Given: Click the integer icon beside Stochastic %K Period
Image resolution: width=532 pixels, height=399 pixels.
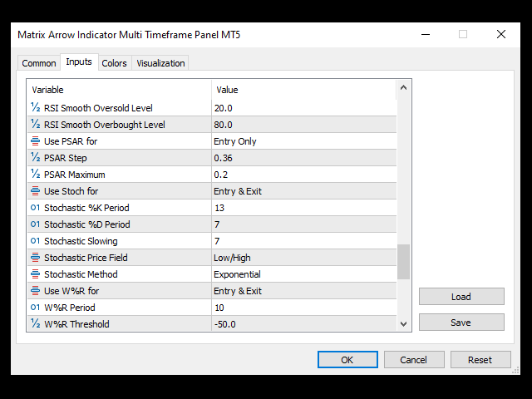Looking at the screenshot, I should click(36, 208).
